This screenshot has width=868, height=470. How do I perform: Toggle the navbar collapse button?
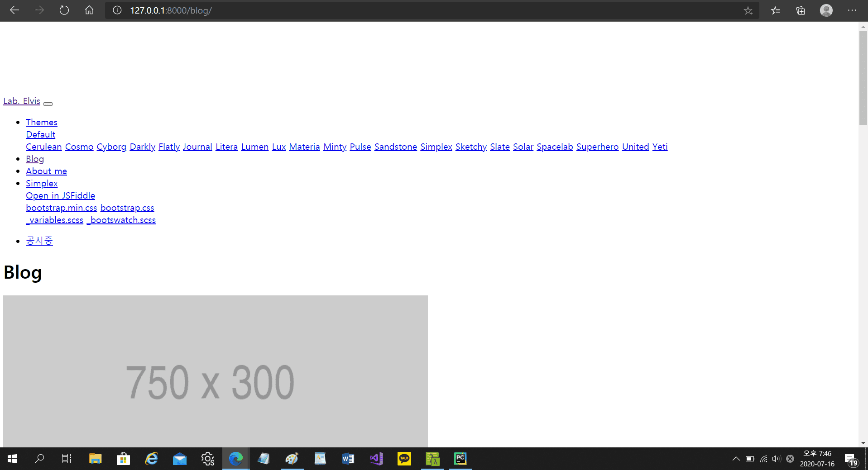coord(48,104)
